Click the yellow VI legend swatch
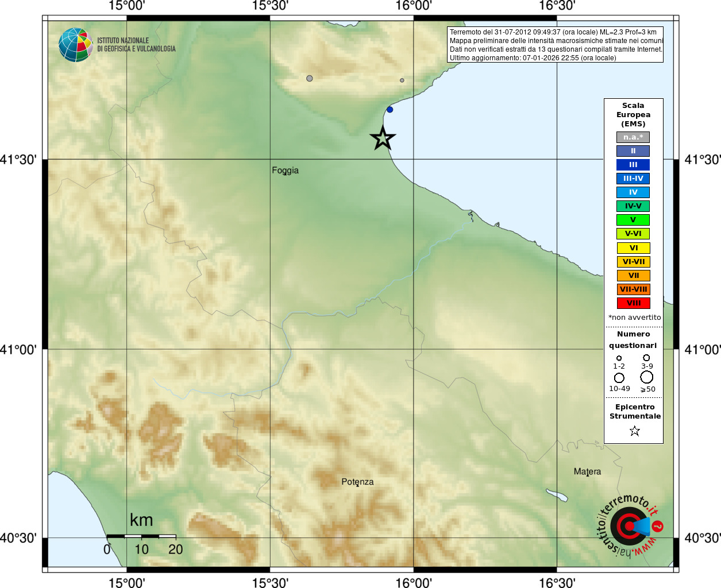The image size is (721, 588). [633, 248]
